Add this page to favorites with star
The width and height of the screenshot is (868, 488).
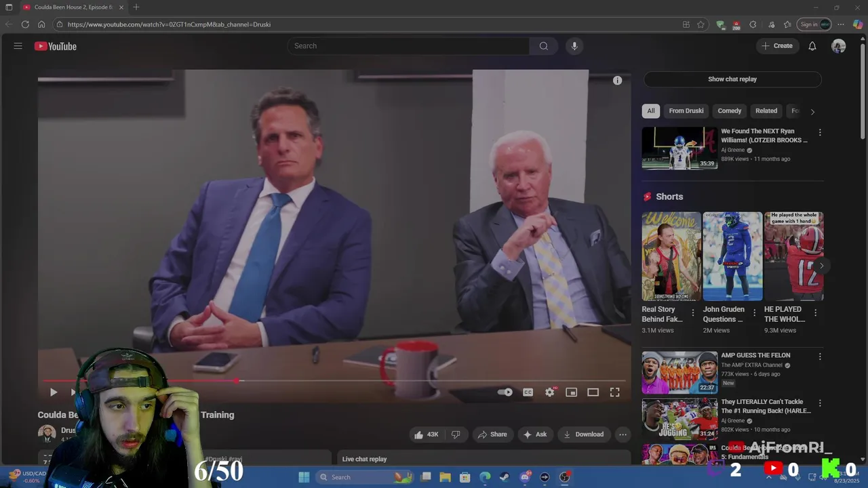pyautogui.click(x=701, y=24)
